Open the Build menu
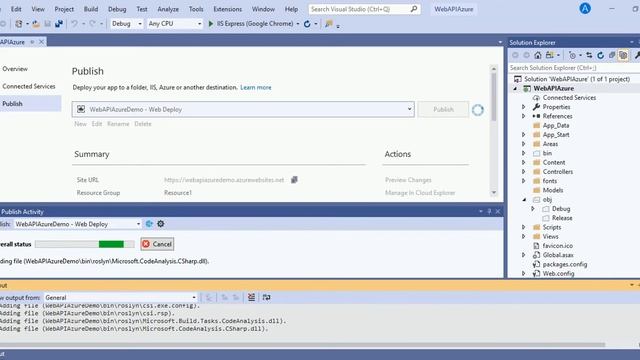Screen dimensions: 640x360 click(91, 9)
